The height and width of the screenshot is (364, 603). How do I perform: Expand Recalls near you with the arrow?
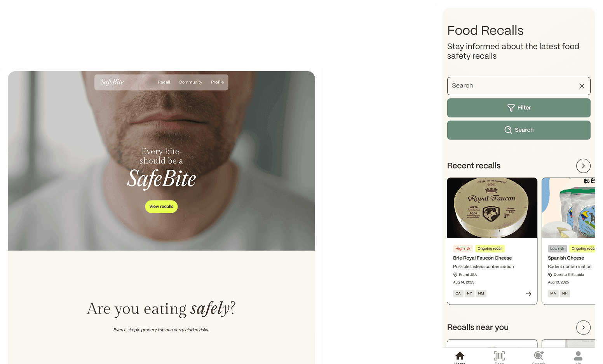(583, 327)
